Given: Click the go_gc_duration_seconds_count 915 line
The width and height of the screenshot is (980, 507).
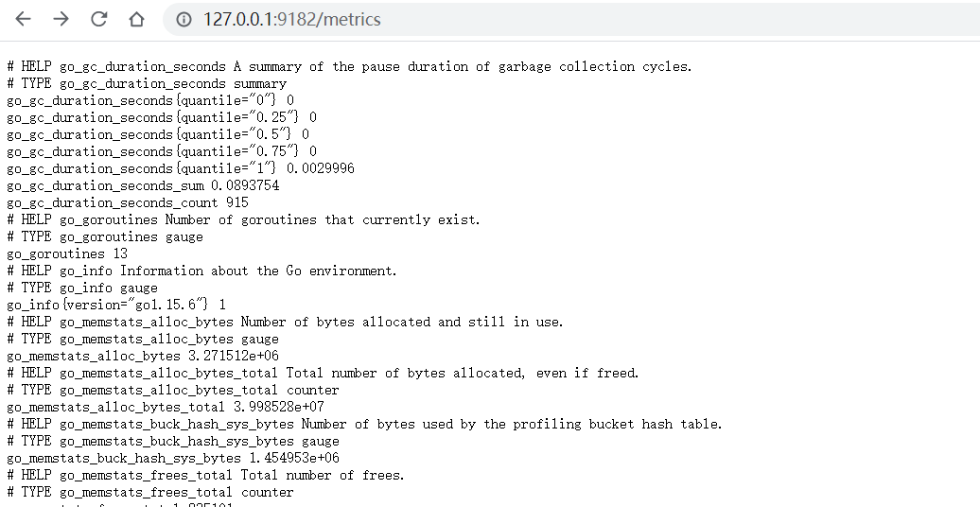Looking at the screenshot, I should [128, 202].
